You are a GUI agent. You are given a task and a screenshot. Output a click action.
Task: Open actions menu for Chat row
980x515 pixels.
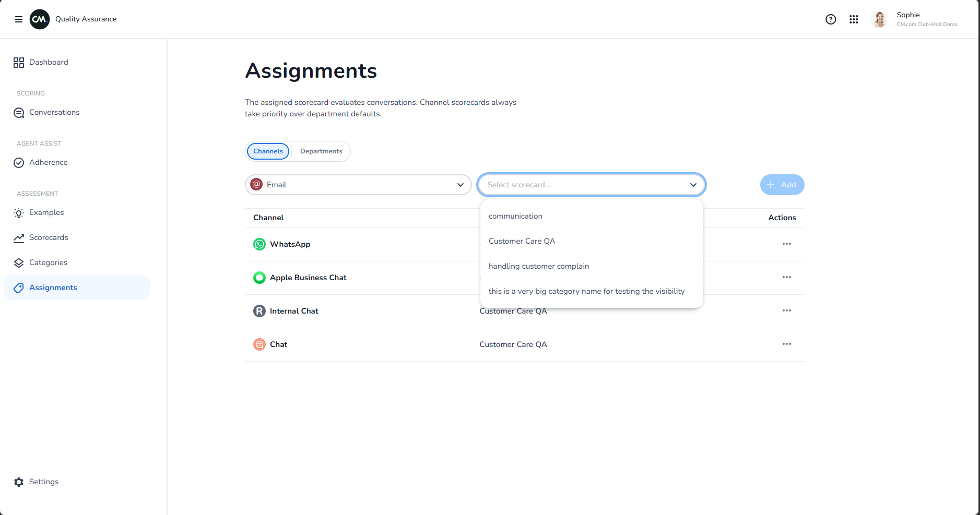pos(787,344)
